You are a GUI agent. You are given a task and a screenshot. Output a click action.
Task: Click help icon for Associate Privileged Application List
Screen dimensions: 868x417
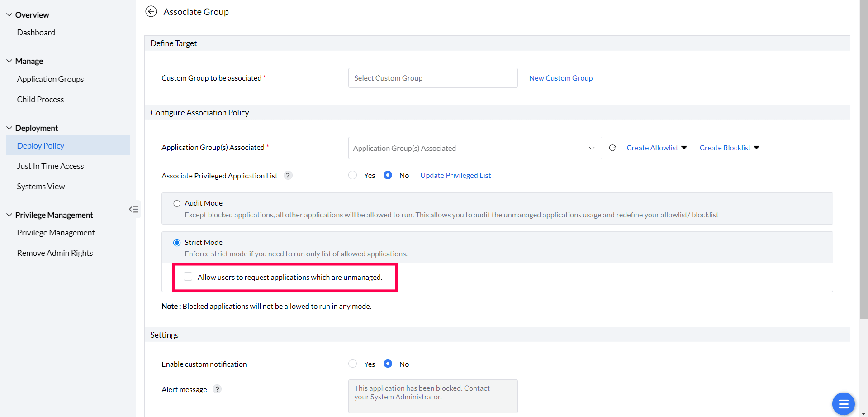288,176
